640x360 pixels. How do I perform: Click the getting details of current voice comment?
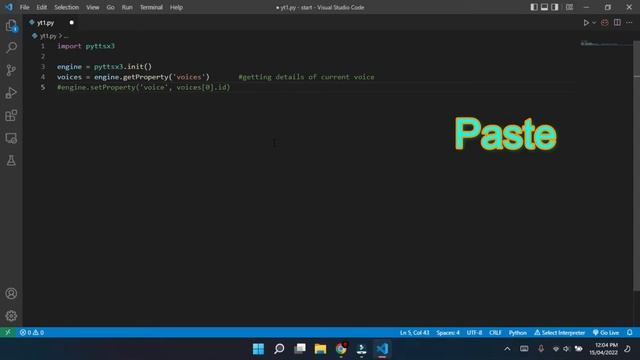pyautogui.click(x=306, y=77)
